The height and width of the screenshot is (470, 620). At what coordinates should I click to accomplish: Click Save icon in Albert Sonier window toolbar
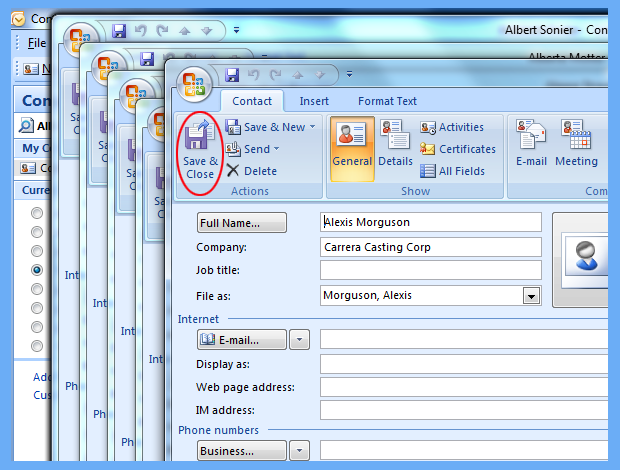(119, 30)
